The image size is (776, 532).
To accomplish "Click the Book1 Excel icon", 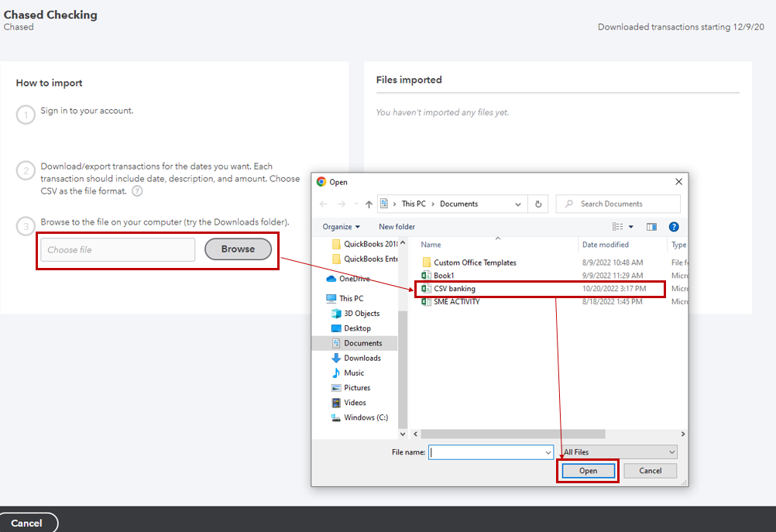I will tap(426, 275).
